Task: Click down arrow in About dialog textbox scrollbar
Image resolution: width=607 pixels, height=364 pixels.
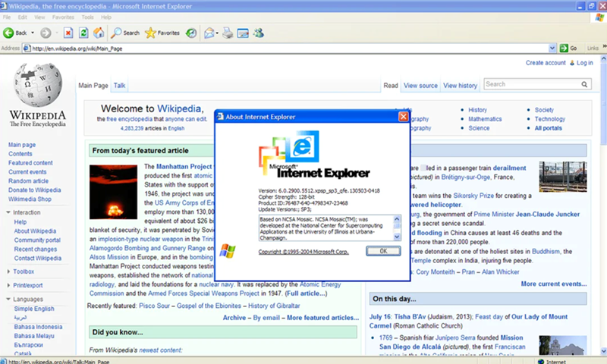Action: 397,237
